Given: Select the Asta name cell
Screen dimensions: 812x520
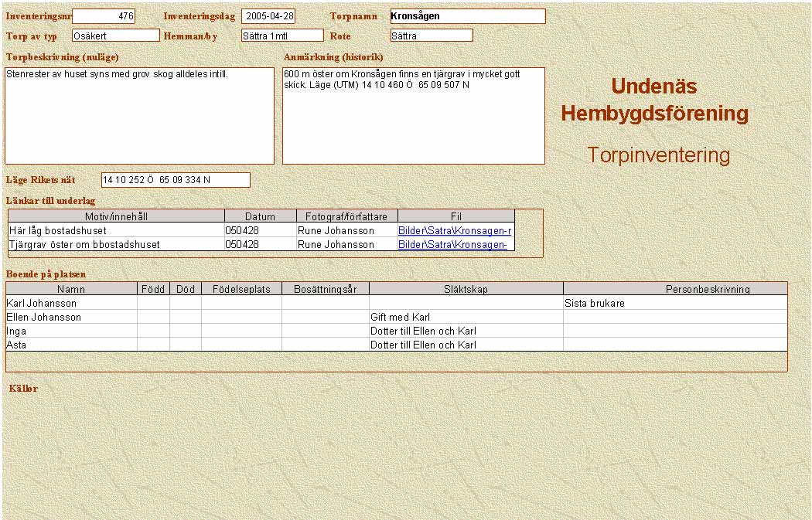Looking at the screenshot, I should point(71,345).
